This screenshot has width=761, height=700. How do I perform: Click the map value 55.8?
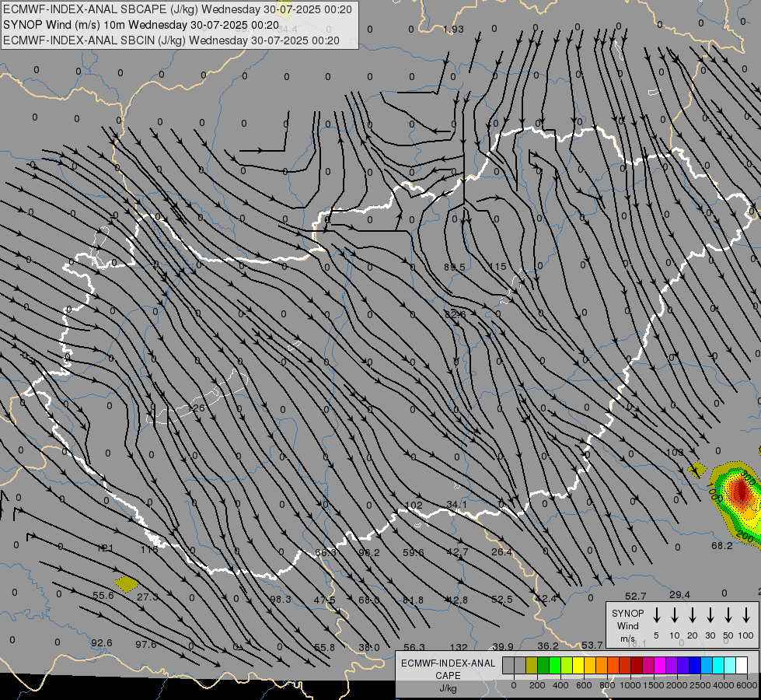tap(324, 647)
